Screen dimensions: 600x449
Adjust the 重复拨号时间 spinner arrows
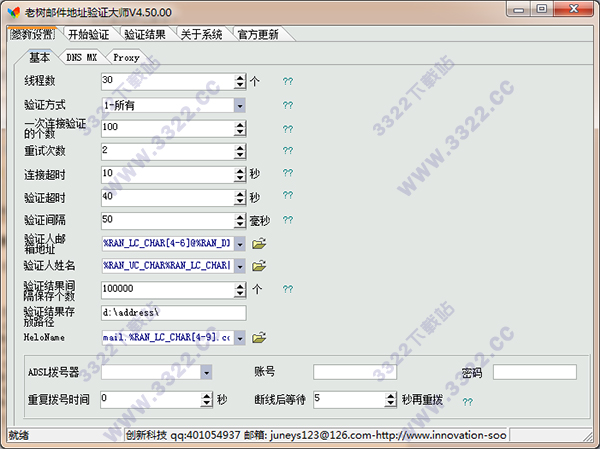[206, 400]
